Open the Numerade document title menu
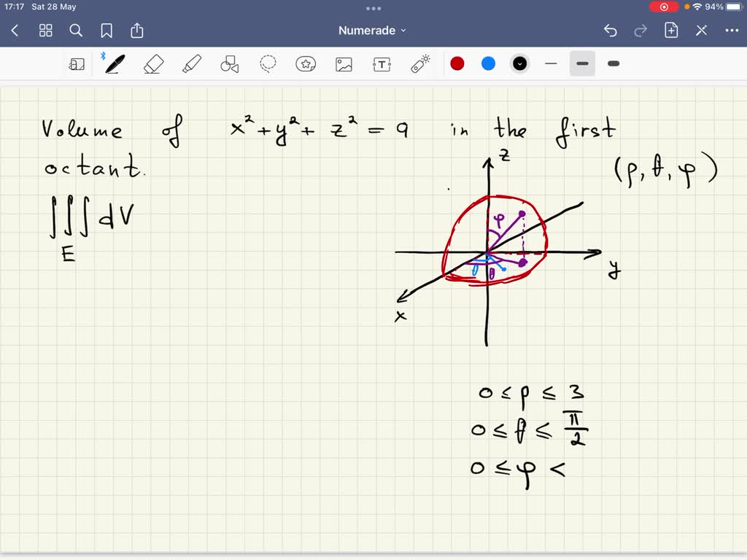 point(373,30)
